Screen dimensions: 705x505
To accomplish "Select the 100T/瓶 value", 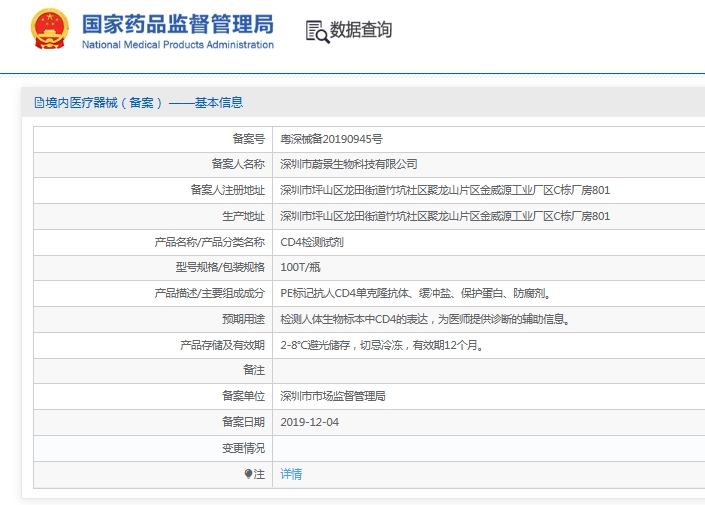I will pos(300,268).
